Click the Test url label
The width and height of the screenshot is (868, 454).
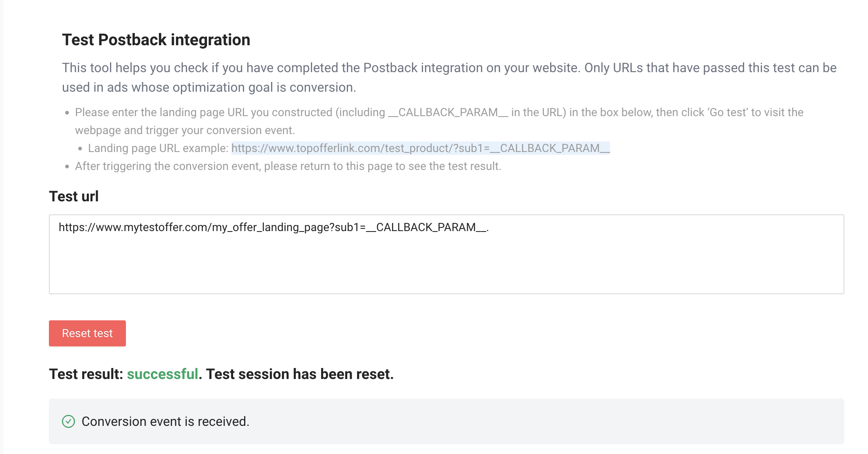click(x=74, y=196)
